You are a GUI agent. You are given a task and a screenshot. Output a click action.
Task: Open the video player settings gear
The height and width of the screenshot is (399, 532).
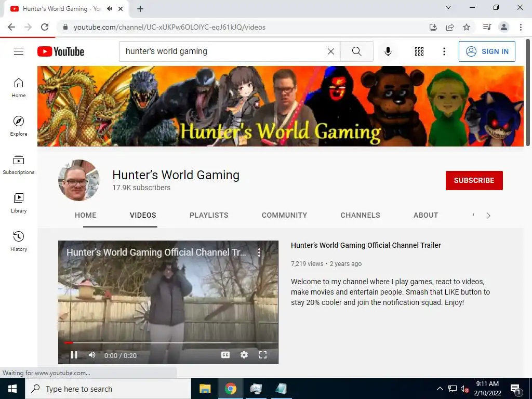click(x=244, y=355)
